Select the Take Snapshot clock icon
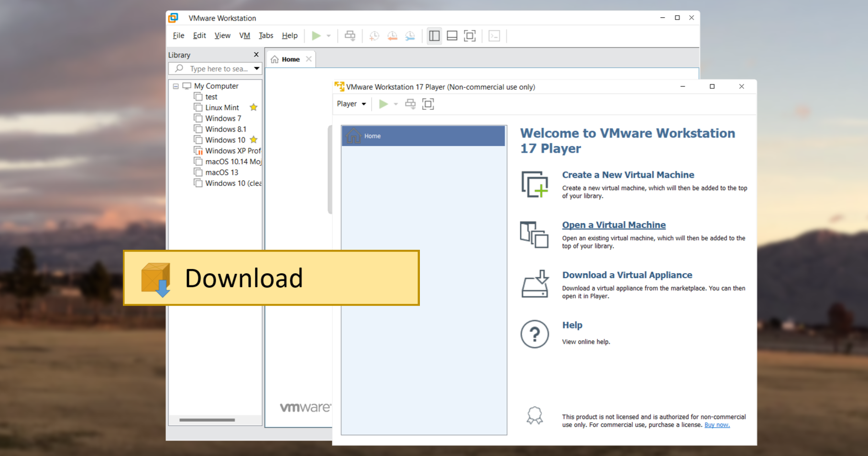This screenshot has height=456, width=868. click(375, 35)
